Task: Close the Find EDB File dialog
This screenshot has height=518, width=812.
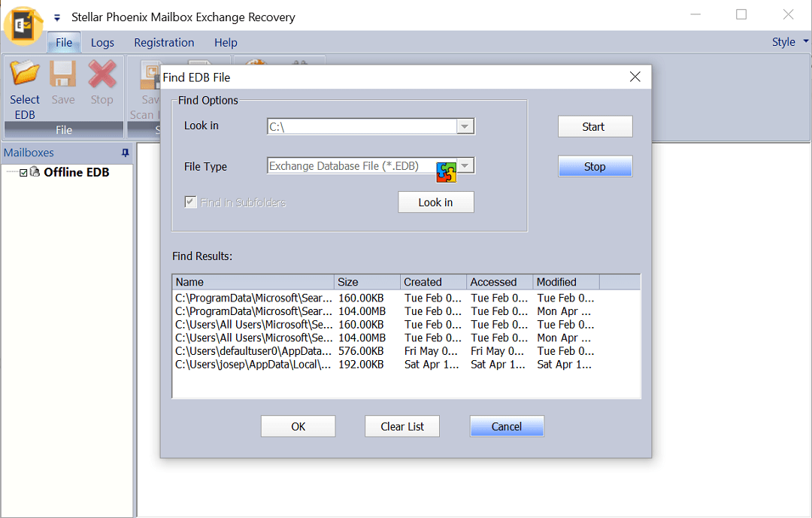Action: click(635, 77)
